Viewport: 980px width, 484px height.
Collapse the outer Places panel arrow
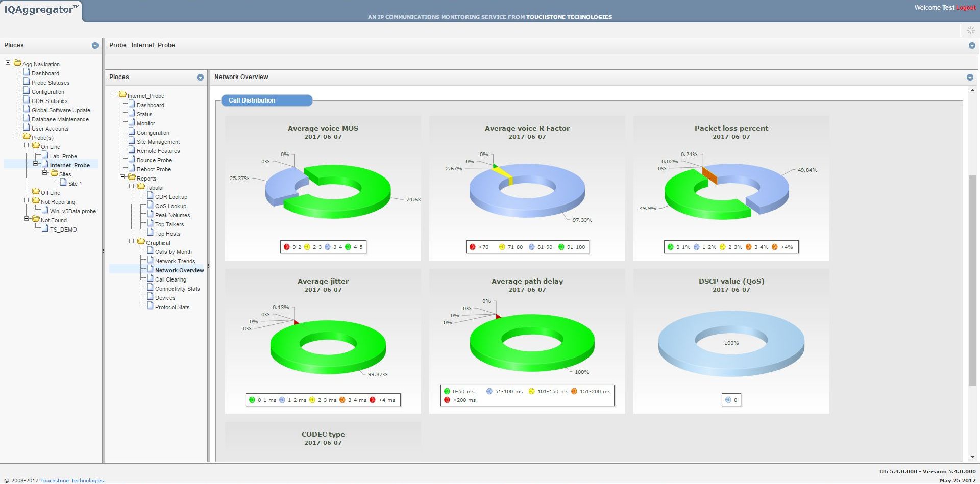point(95,45)
